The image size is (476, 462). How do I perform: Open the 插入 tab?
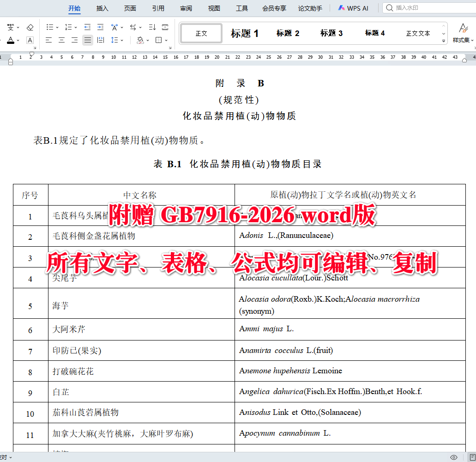[102, 8]
